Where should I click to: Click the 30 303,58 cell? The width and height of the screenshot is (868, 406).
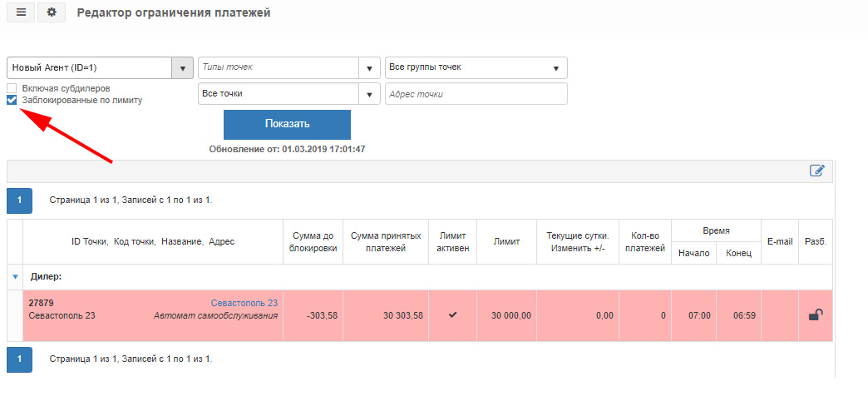pos(386,315)
